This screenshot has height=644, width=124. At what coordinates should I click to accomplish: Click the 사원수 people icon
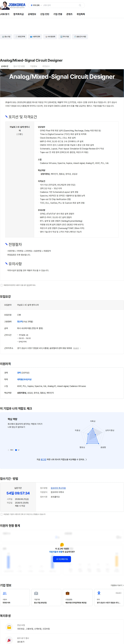5,593
